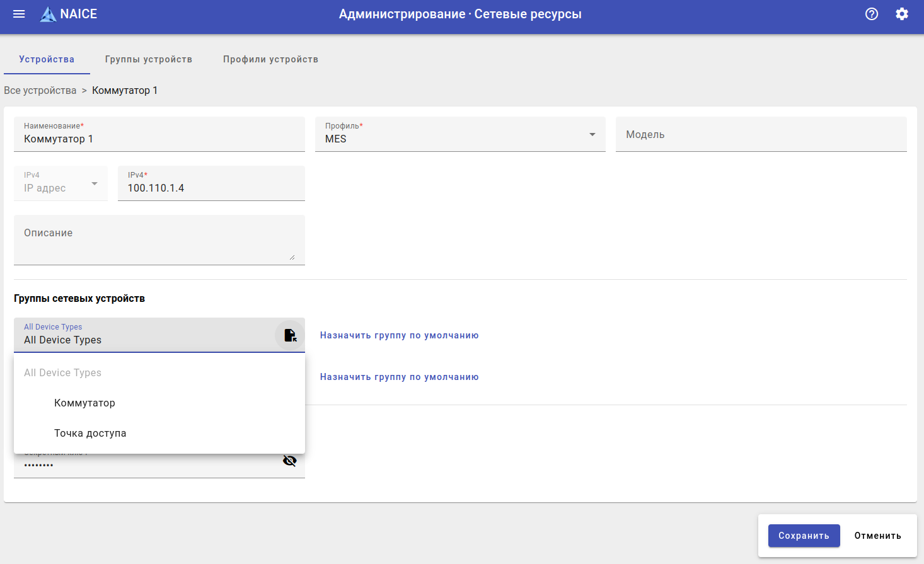Click the All Device Types group dropdown field
Image resolution: width=924 pixels, height=564 pixels.
145,335
